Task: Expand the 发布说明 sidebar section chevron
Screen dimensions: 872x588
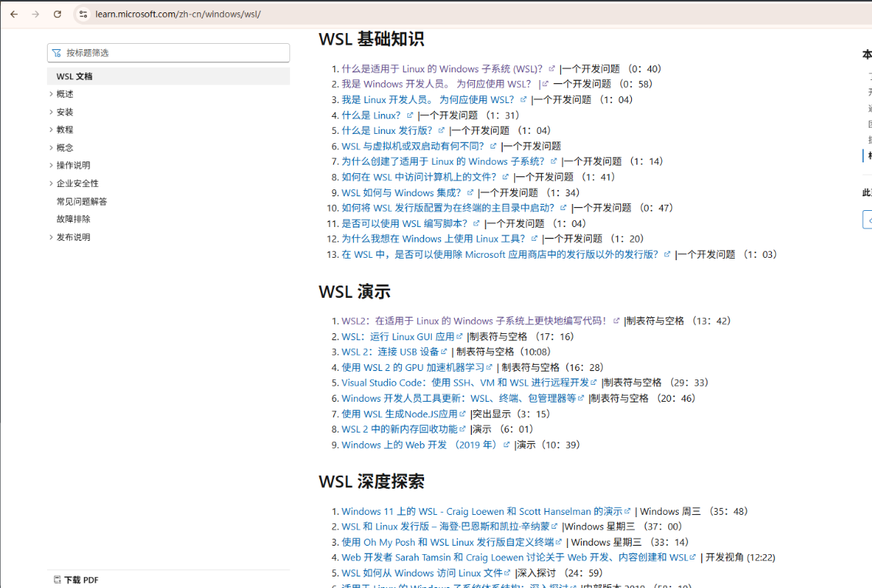Action: click(x=51, y=237)
